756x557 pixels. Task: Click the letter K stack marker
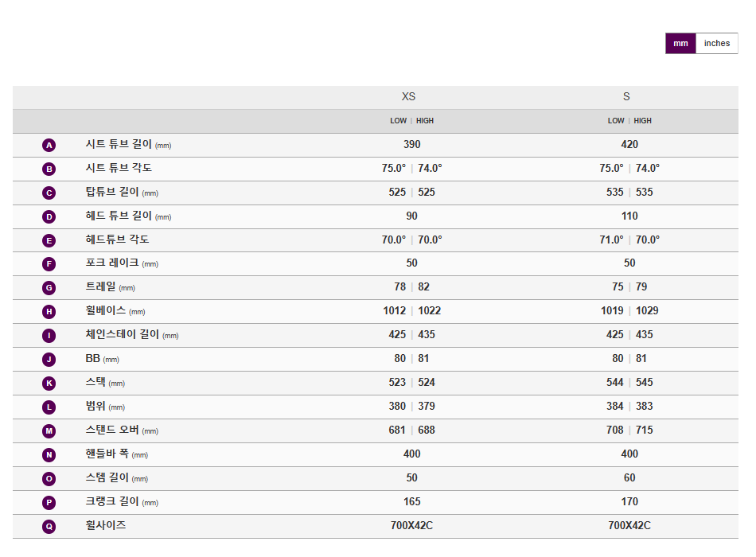[49, 384]
